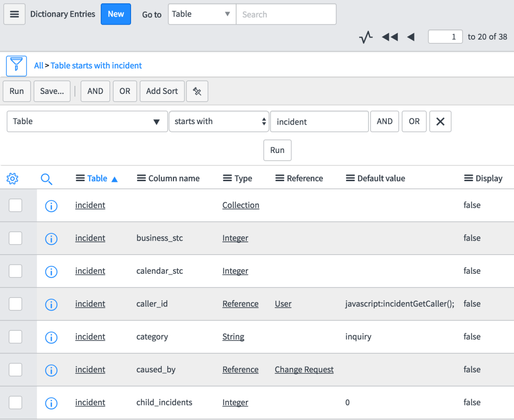Viewport: 514px width, 420px height.
Task: Select the Collection row checkbox
Action: (15, 205)
